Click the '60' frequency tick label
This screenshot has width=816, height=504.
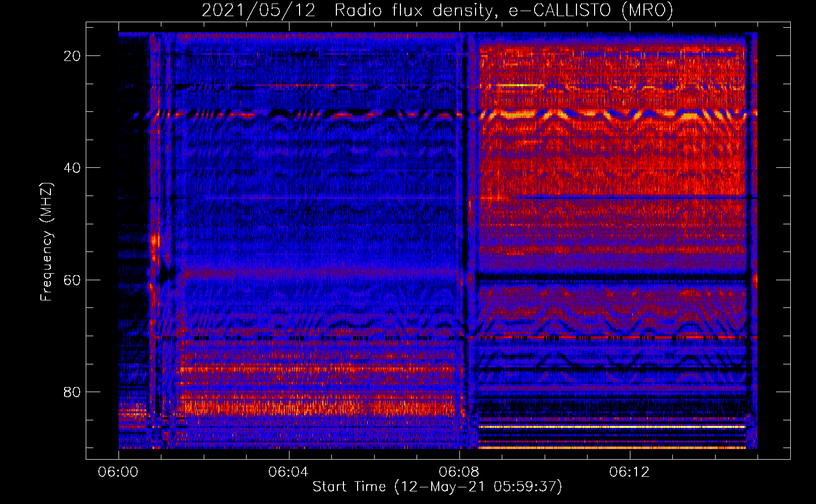pyautogui.click(x=73, y=280)
